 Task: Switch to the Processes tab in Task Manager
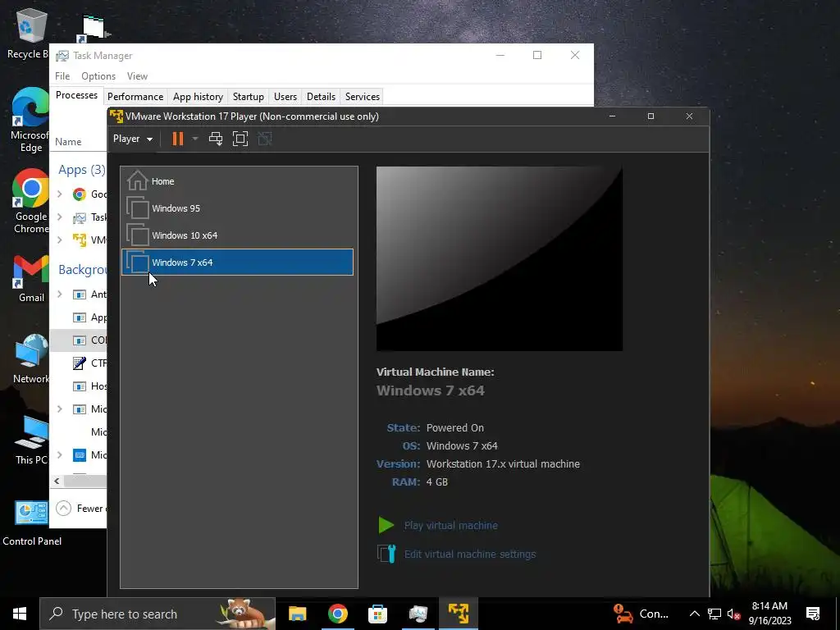(76, 95)
